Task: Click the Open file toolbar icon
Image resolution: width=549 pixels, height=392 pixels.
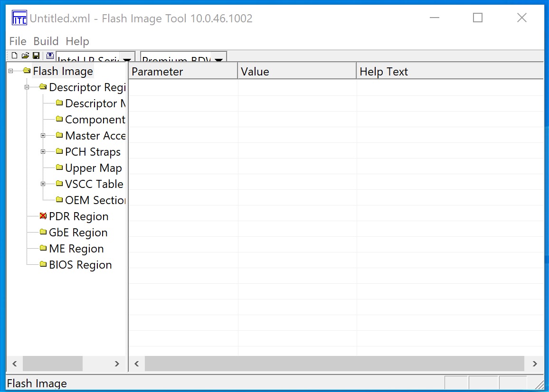Action: click(25, 56)
